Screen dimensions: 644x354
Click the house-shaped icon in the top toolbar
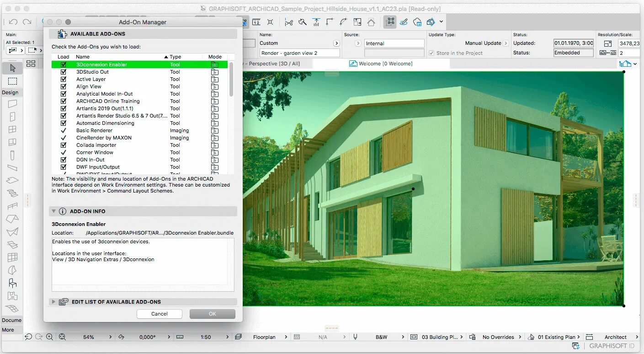tap(371, 21)
